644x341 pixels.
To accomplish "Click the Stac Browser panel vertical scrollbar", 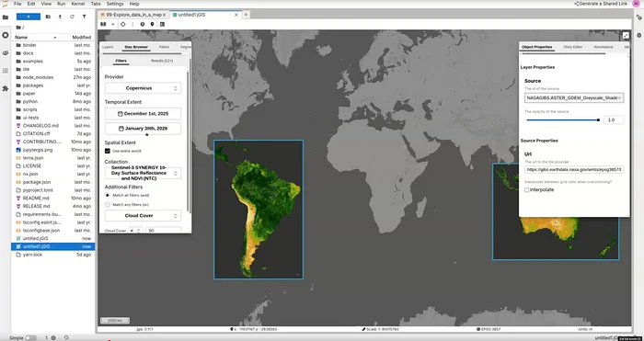I will point(189,142).
